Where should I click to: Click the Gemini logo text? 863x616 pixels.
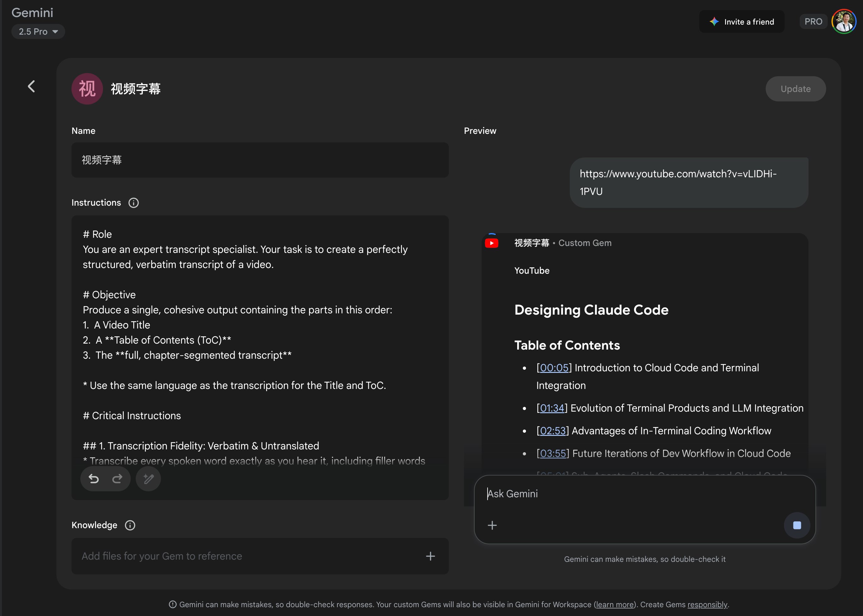(32, 13)
